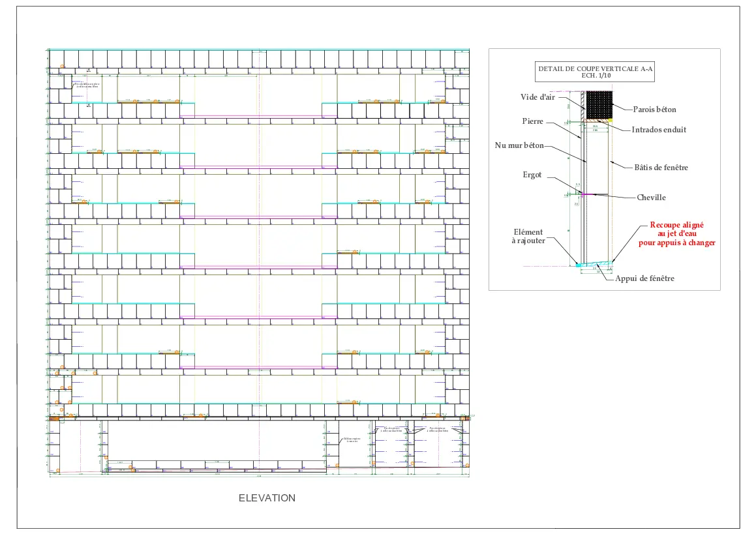Click the 'Nu mur béton' annotation
The width and height of the screenshot is (756, 534).
point(519,145)
